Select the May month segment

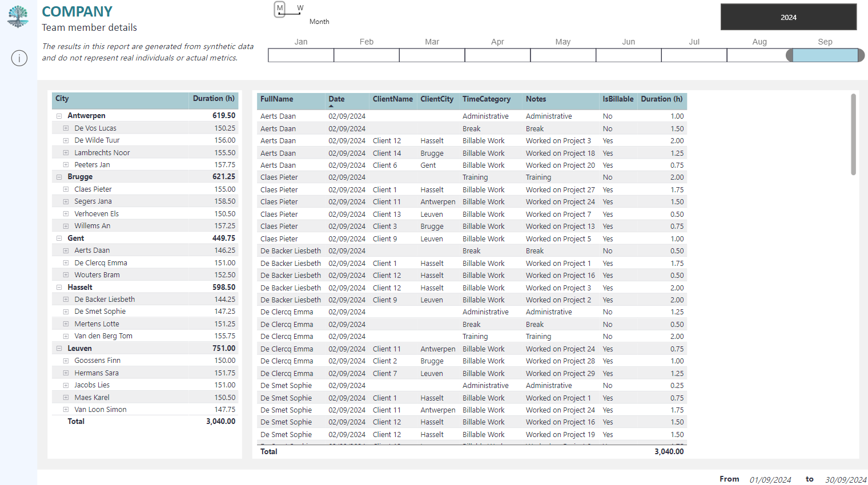(x=563, y=55)
